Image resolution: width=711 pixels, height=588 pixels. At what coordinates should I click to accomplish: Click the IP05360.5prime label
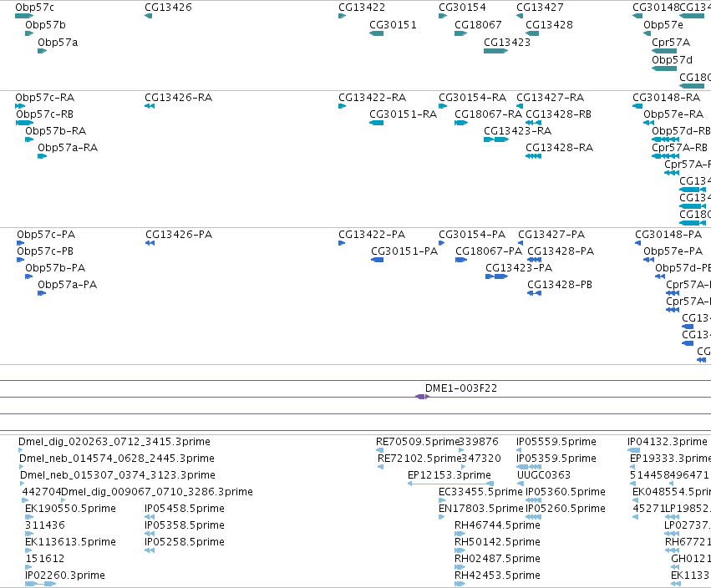point(566,492)
